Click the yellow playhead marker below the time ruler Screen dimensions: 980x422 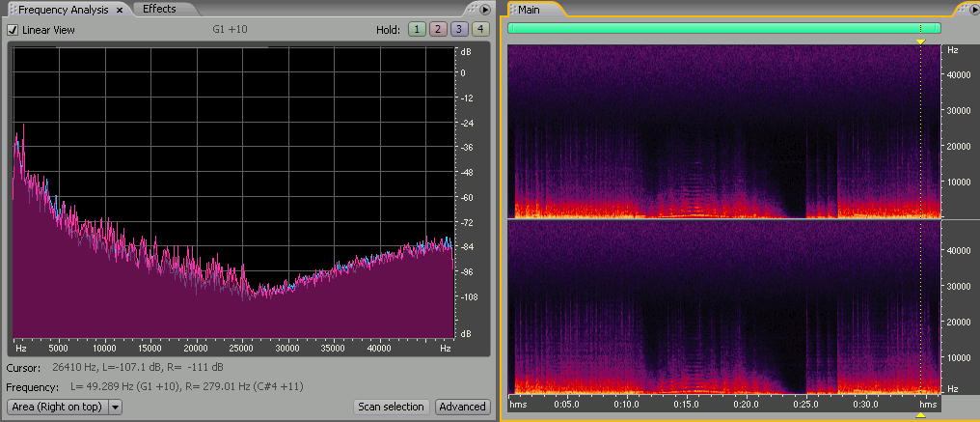point(920,415)
